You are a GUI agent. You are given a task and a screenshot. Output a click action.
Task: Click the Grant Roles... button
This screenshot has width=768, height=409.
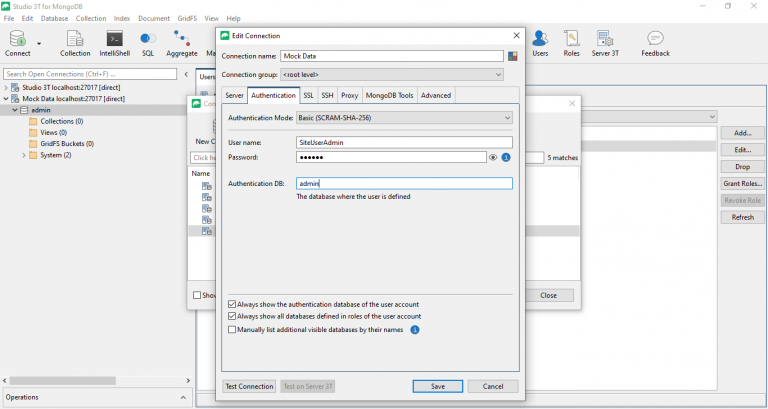coord(743,183)
